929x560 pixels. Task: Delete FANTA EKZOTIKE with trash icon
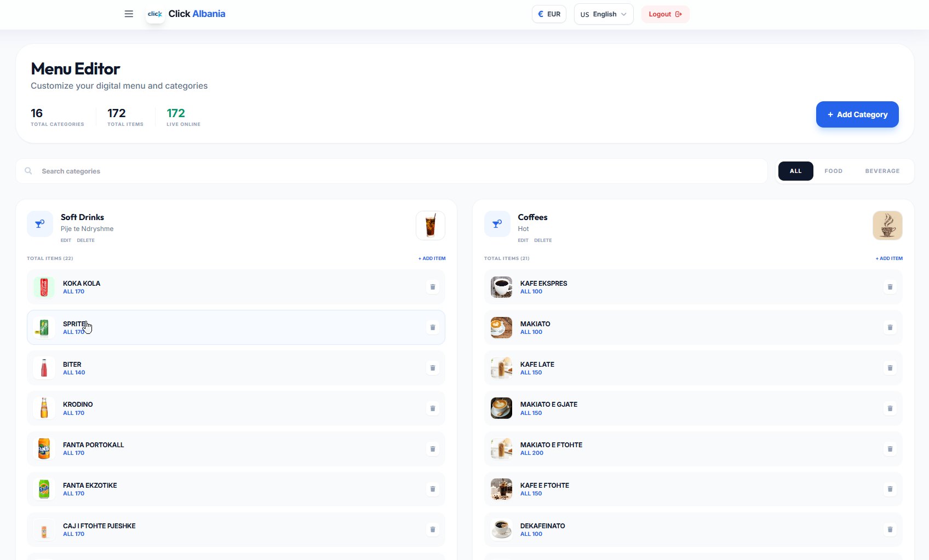tap(433, 489)
